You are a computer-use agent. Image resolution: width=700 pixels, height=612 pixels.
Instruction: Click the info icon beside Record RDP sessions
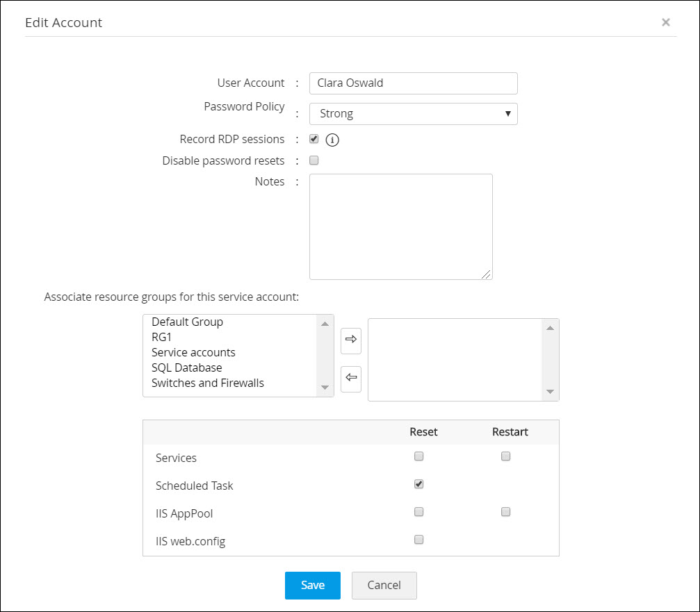(332, 140)
